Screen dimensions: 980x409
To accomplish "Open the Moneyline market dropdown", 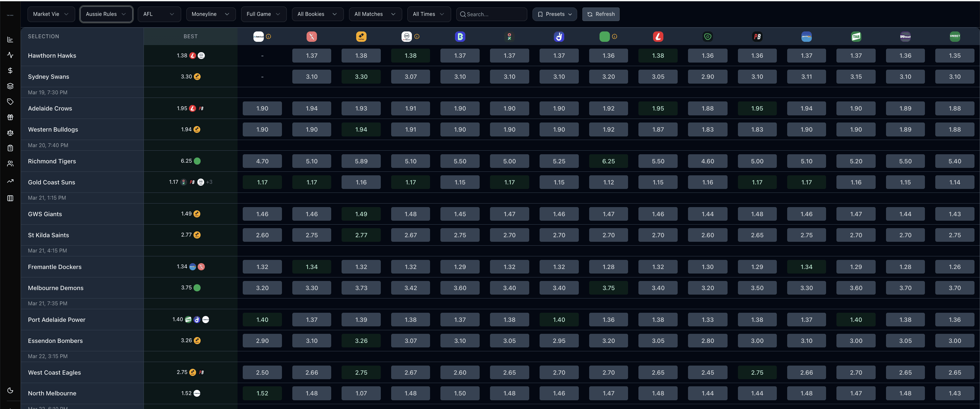I will pyautogui.click(x=210, y=14).
